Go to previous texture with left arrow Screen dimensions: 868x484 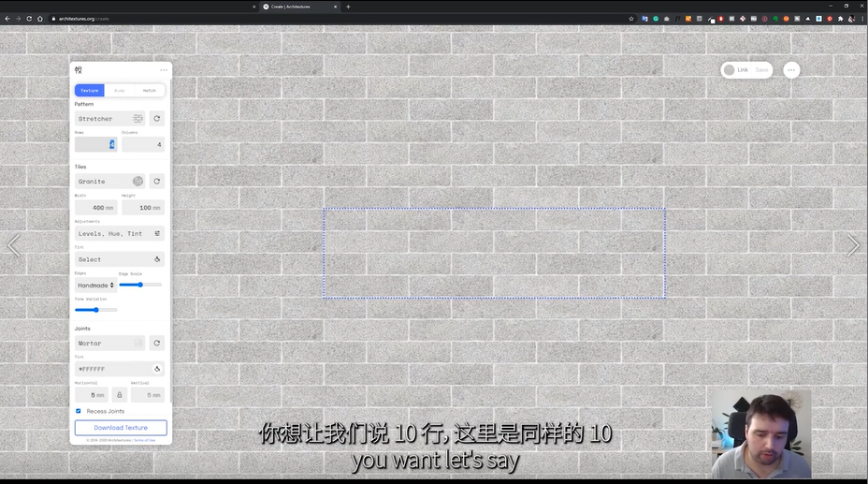pos(14,245)
